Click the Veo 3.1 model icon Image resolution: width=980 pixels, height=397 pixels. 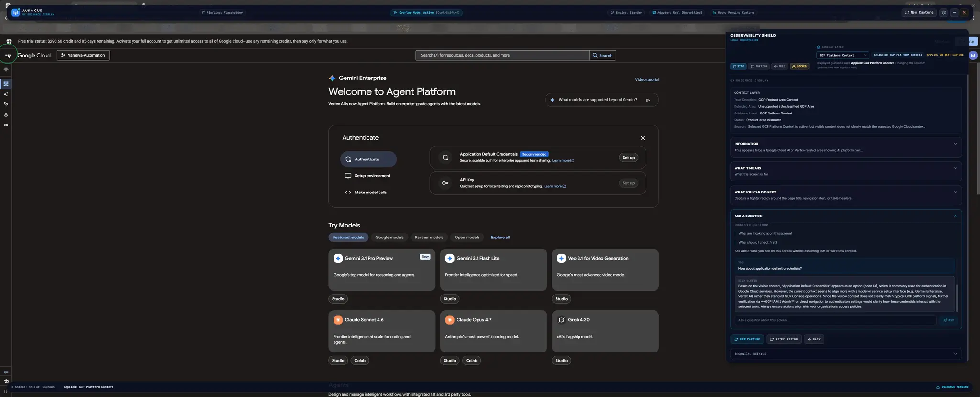[x=561, y=259]
